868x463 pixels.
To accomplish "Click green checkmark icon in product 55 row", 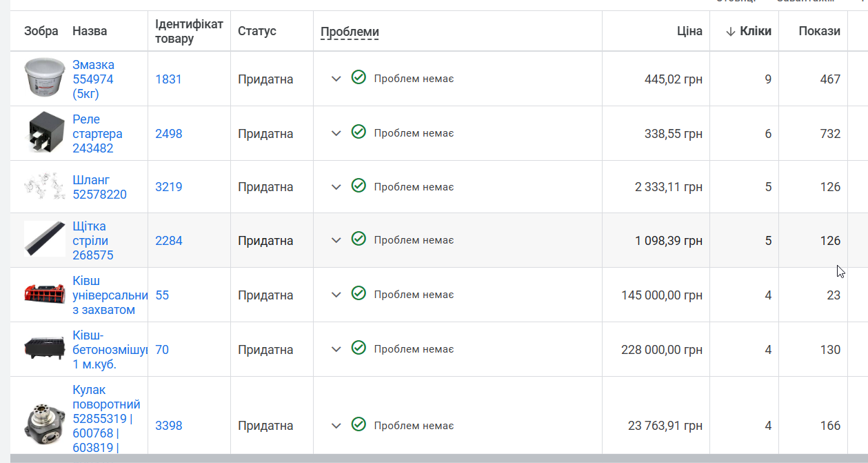I will (x=359, y=293).
